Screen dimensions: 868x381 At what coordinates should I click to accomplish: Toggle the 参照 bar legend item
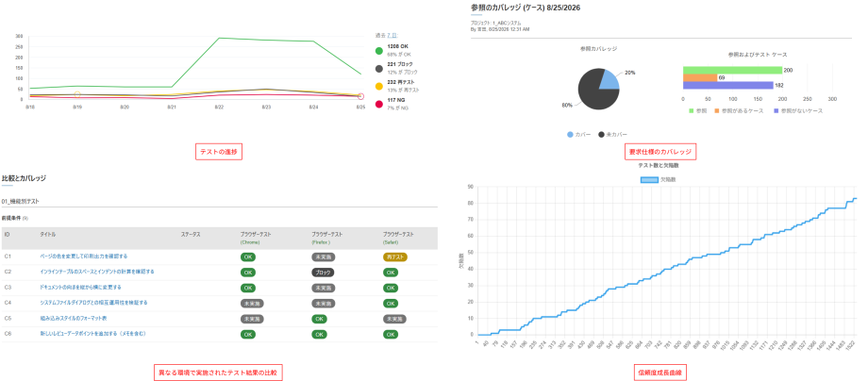click(x=698, y=110)
